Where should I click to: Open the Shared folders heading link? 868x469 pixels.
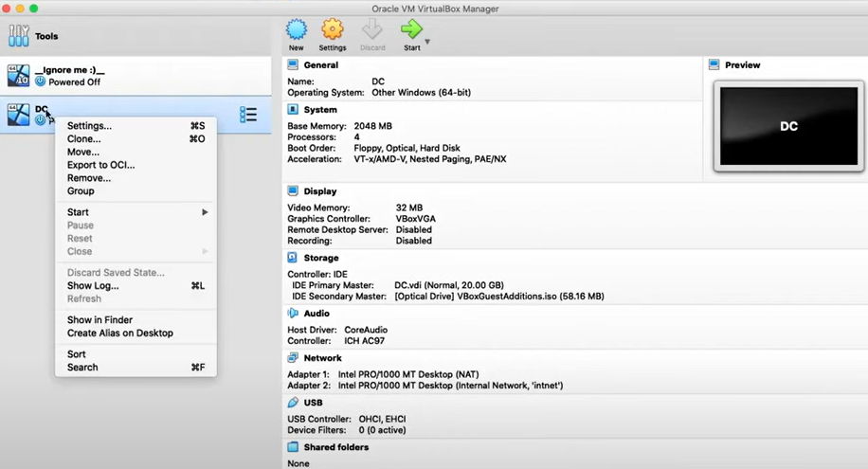pyautogui.click(x=336, y=447)
